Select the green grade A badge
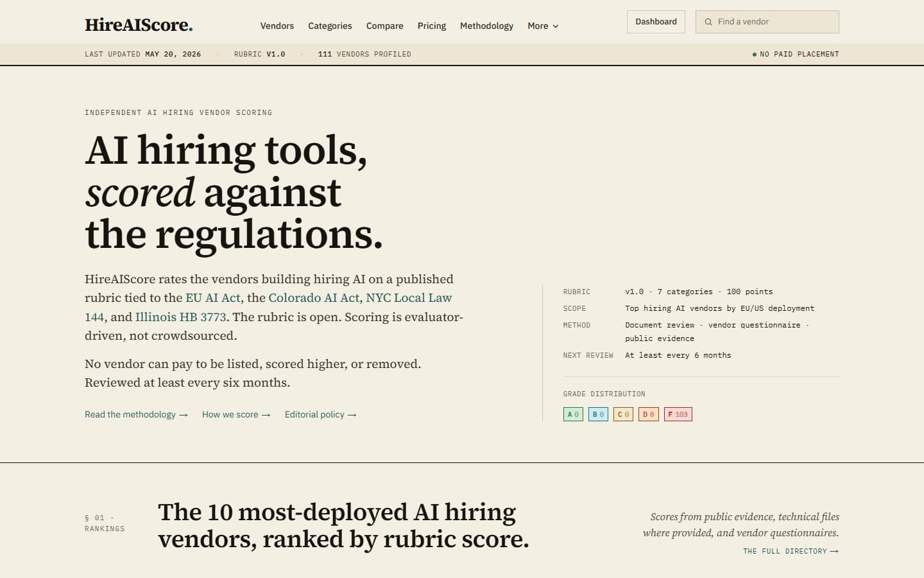This screenshot has width=924, height=578. tap(573, 414)
